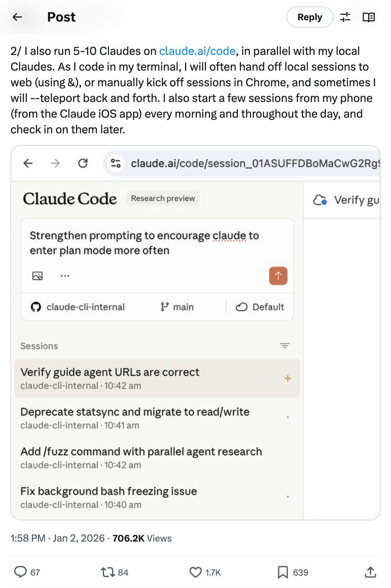Open the claude.ai/code link
This screenshot has height=588, width=391.
[x=197, y=51]
